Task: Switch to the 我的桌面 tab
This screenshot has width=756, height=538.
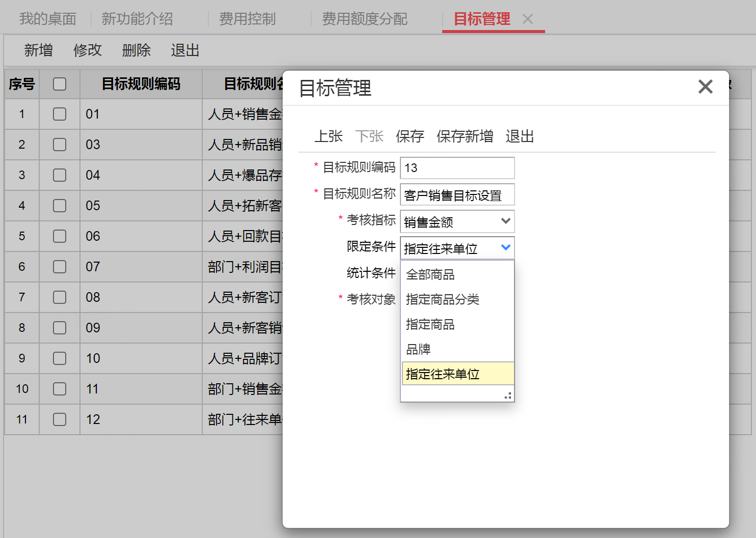Action: 48,19
